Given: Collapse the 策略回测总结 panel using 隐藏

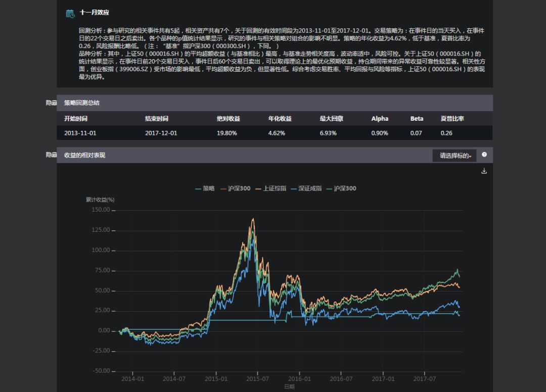Looking at the screenshot, I should [x=51, y=103].
